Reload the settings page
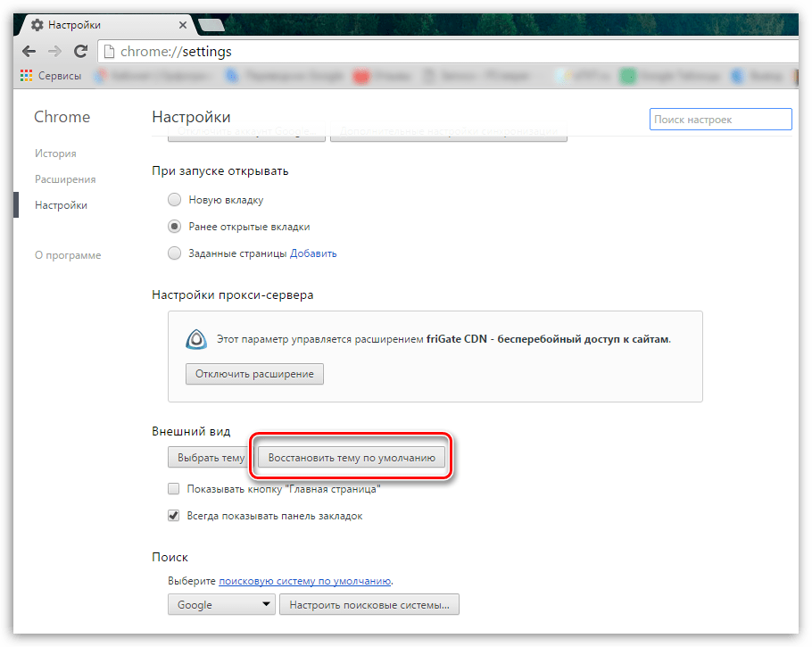The width and height of the screenshot is (812, 647). [x=80, y=51]
